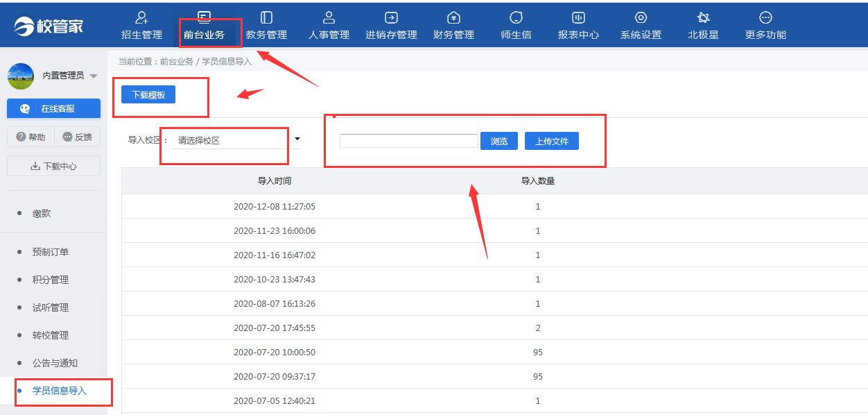The image size is (868, 415).
Task: Click the user avatar picture
Action: coord(21,76)
